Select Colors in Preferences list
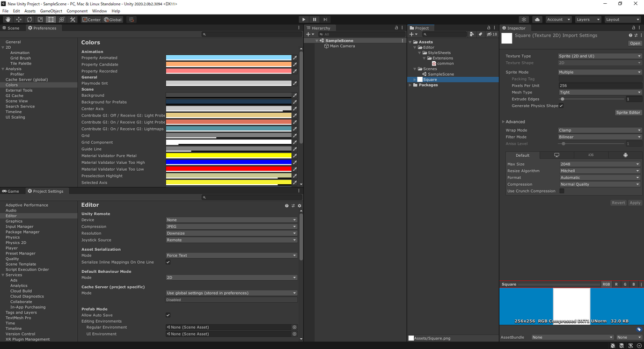 pyautogui.click(x=12, y=85)
